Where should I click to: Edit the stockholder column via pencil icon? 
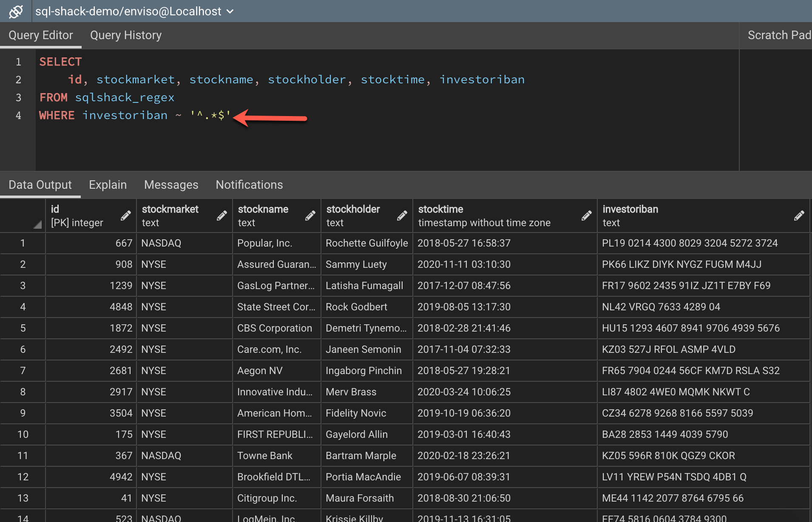402,216
